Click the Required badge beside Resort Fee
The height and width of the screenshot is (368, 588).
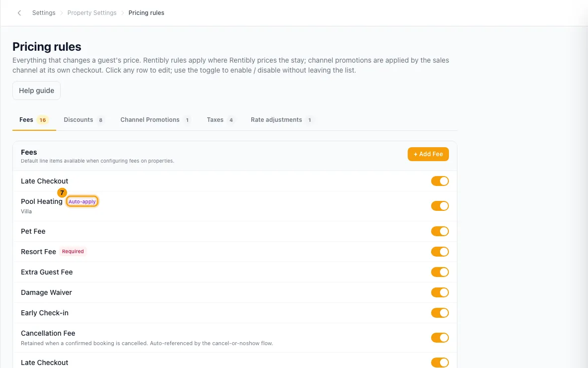[73, 252]
